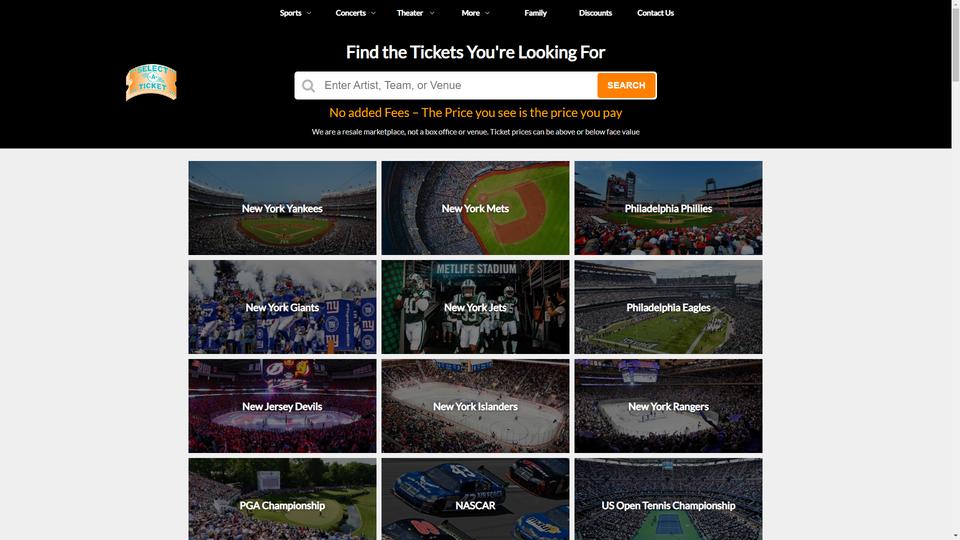This screenshot has height=540, width=960.
Task: Select the Philadelphia Phillies tile
Action: (x=668, y=208)
